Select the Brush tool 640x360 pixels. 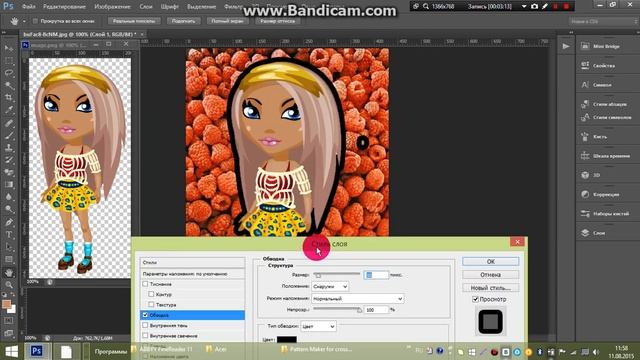(9, 135)
